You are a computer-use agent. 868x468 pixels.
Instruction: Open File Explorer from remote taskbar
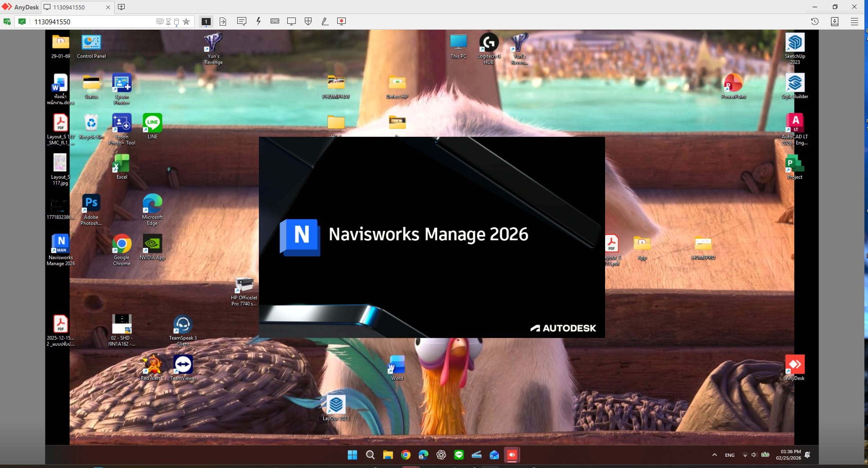[x=388, y=455]
